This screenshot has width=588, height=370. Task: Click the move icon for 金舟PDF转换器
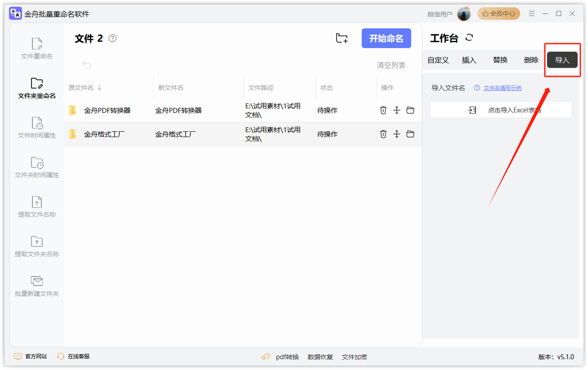(x=396, y=110)
